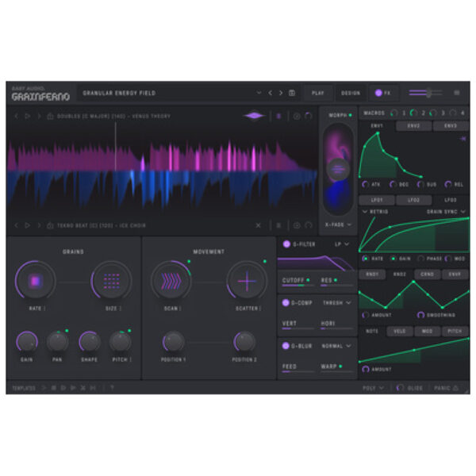The image size is (476, 476).
Task: Adjust Macro 2 knob
Action: 413,113
